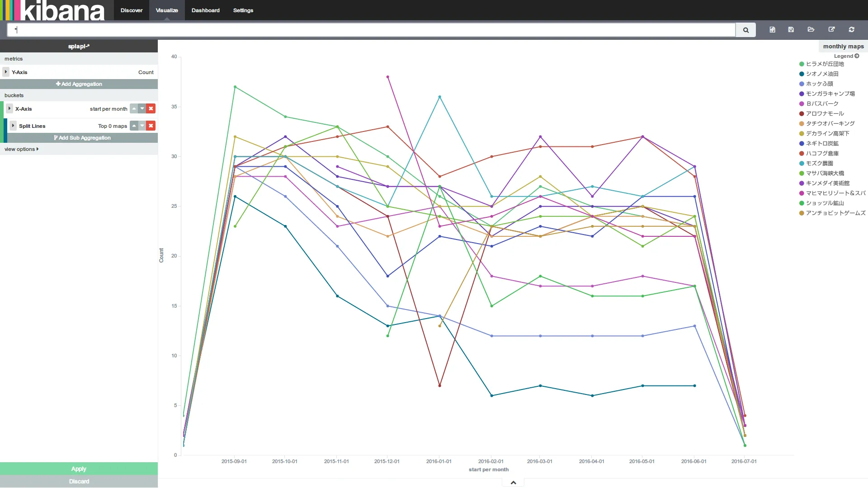Collapse the Legend arrow icon
Viewport: 868px width, 488px height.
(857, 56)
